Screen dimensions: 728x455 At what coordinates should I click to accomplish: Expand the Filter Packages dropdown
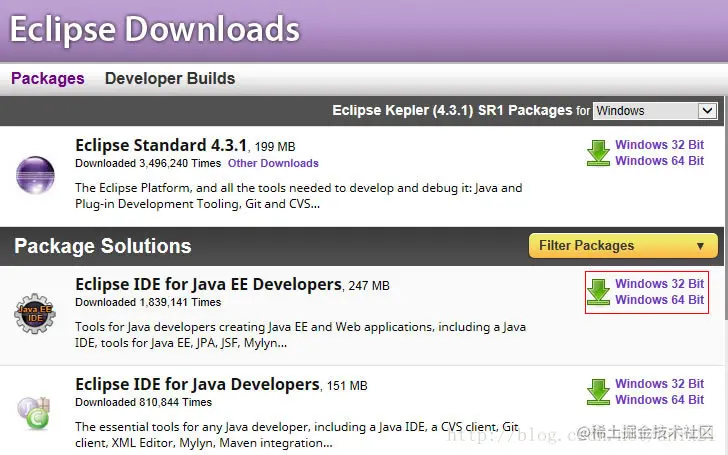(622, 246)
